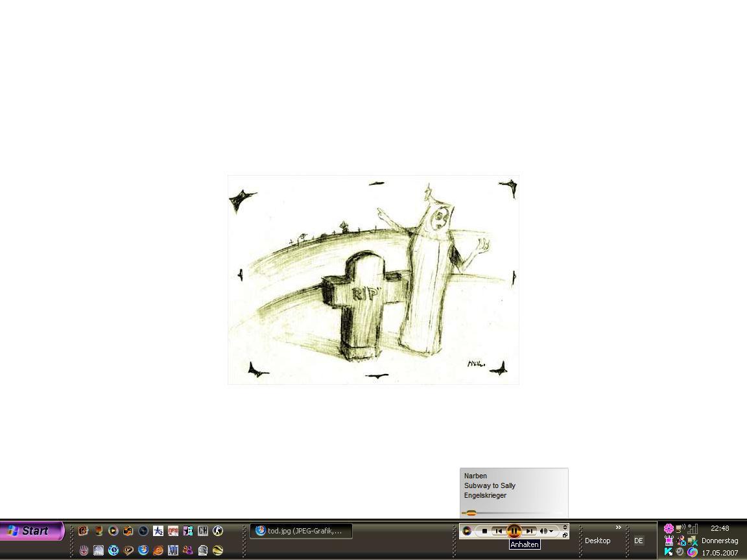Stop the music in Media Player toolbar
The width and height of the screenshot is (747, 560).
pos(484,531)
